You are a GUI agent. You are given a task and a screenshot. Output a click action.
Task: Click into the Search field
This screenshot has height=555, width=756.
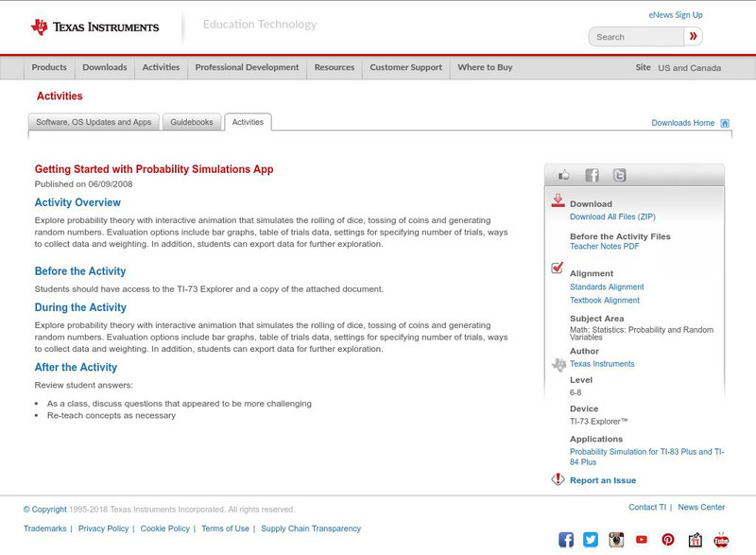coord(636,37)
